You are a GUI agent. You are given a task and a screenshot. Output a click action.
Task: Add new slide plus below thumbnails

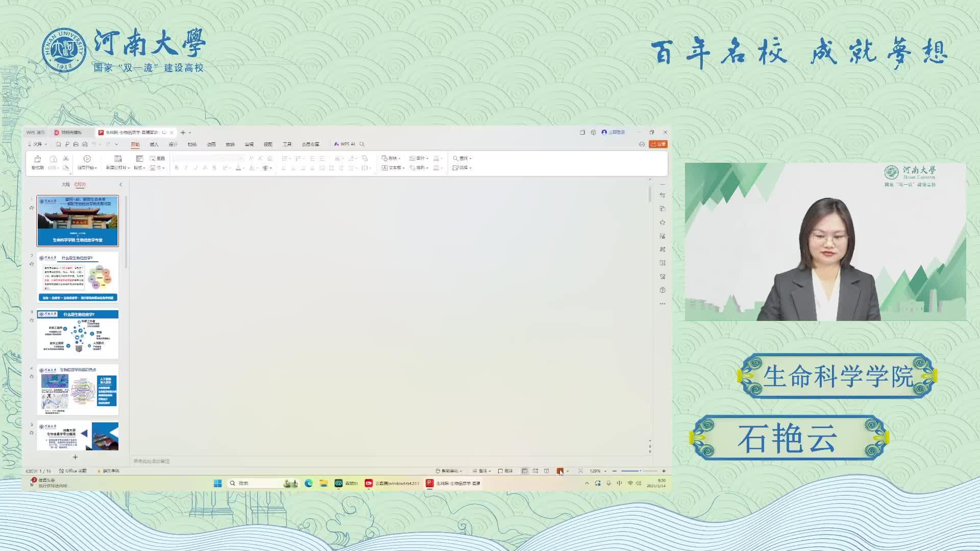(x=75, y=457)
